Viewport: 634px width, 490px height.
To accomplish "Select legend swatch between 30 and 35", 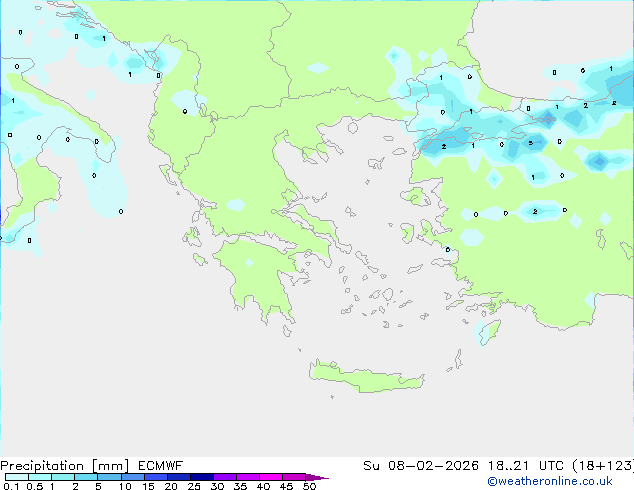I will click(225, 477).
